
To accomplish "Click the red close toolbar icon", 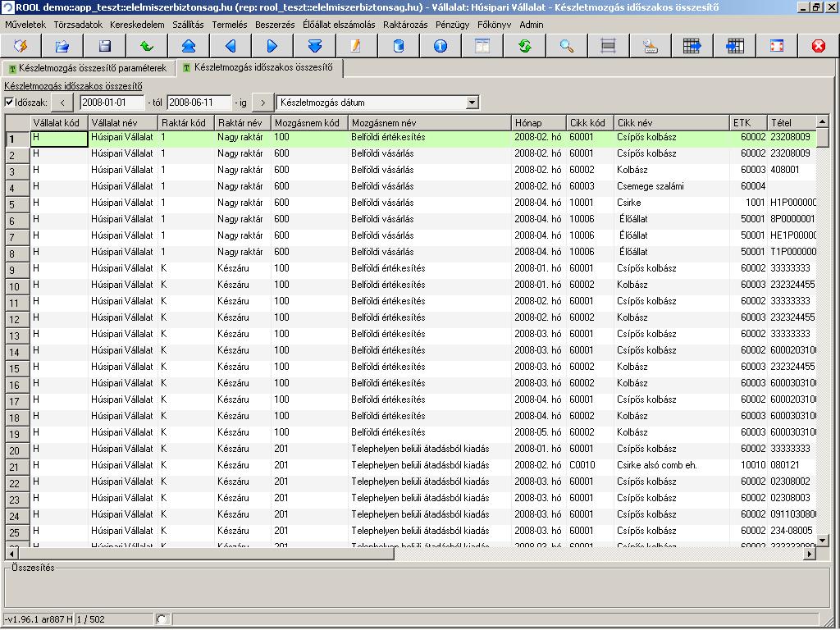I will click(818, 46).
